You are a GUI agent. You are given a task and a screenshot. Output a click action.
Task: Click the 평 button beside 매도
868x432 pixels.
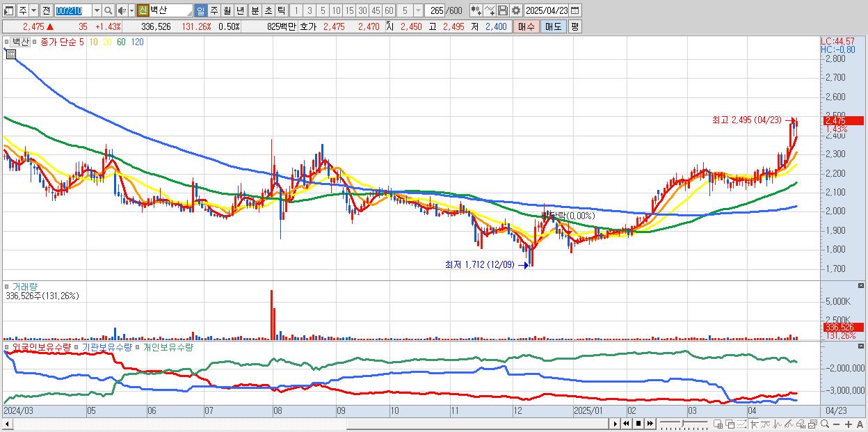574,26
